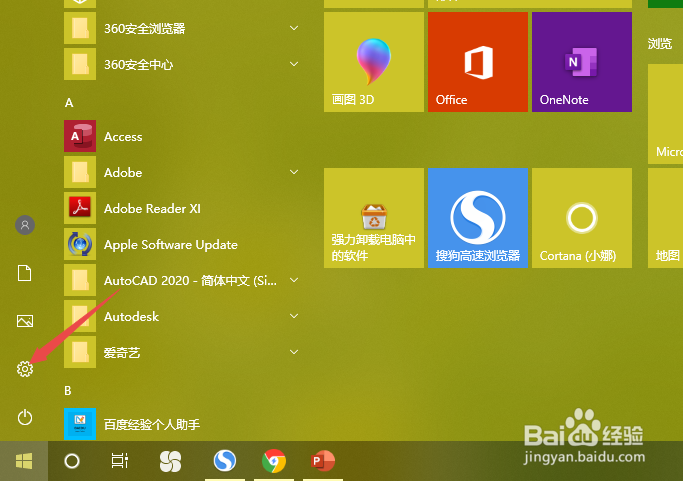Image resolution: width=683 pixels, height=481 pixels.
Task: Expand the Adobe folder chevron
Action: (294, 172)
